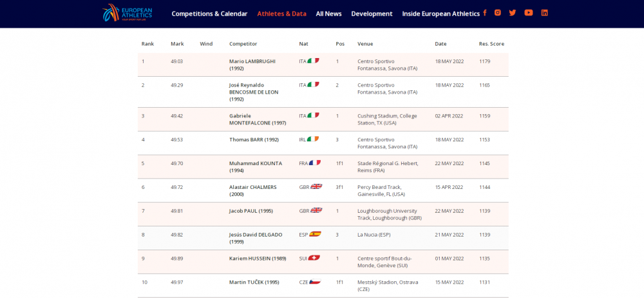
Task: Go to All News menu item
Action: coord(328,14)
